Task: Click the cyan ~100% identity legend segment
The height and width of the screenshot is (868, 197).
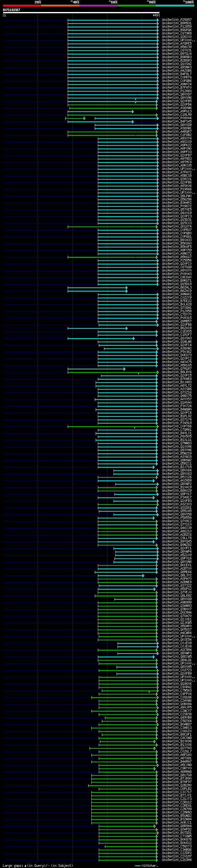Action: (x=175, y=6)
